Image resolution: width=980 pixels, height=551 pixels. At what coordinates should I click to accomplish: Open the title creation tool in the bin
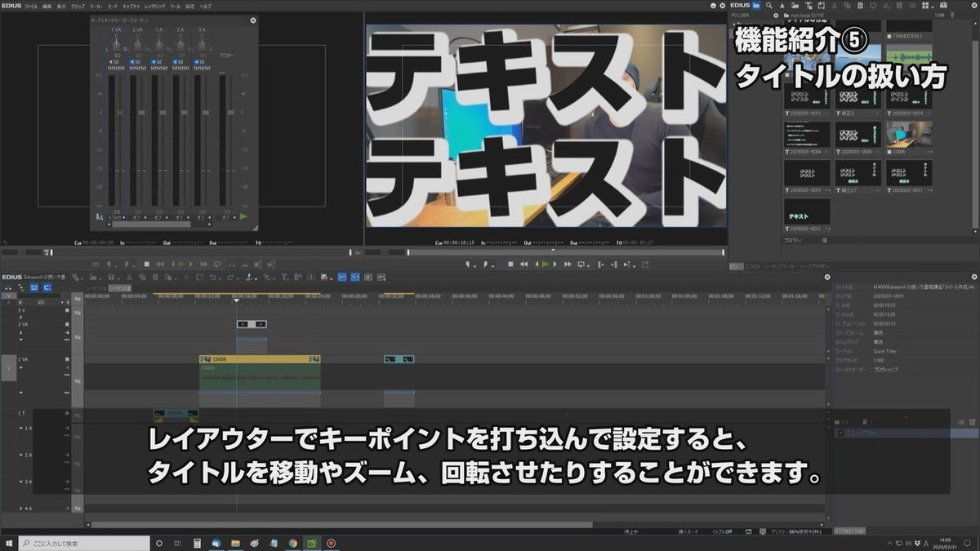pos(808,6)
